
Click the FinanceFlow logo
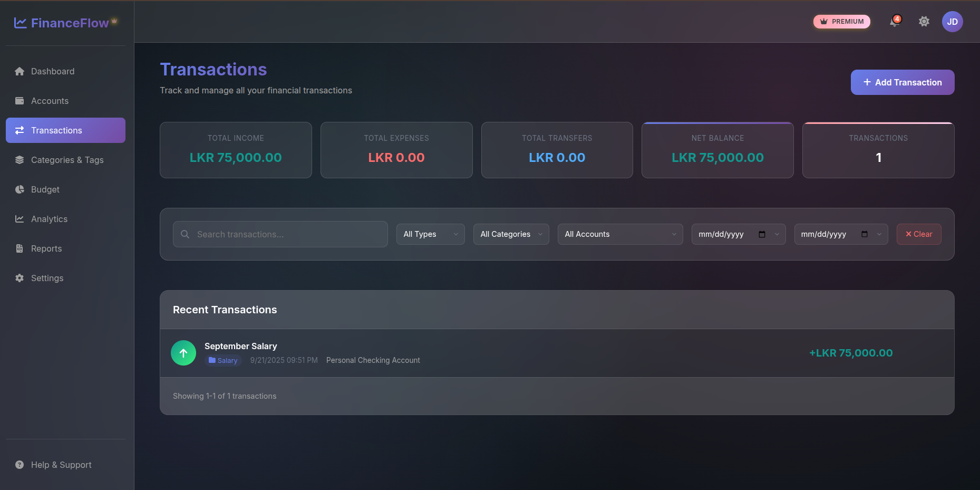pos(65,23)
